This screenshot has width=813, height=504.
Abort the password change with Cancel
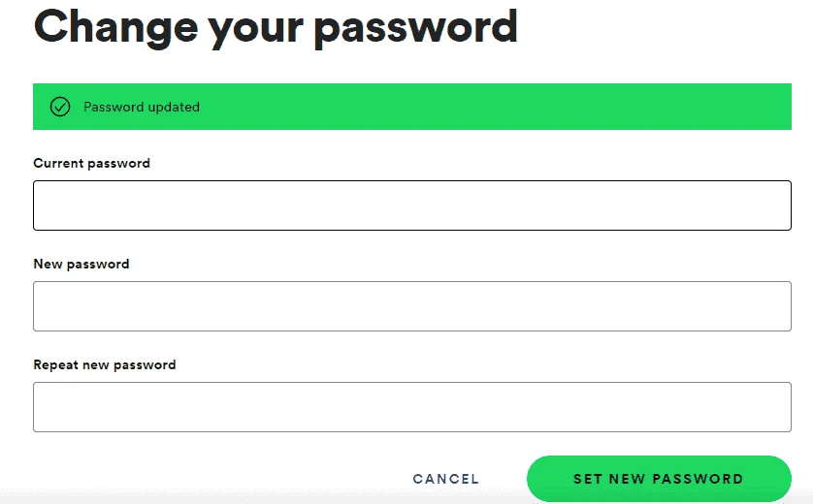446,479
